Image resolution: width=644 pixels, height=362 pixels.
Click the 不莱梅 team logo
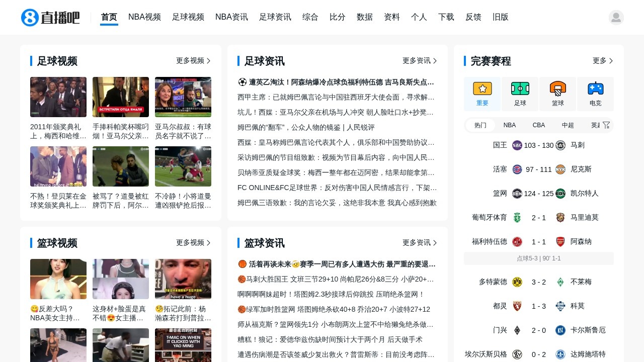coord(560,282)
